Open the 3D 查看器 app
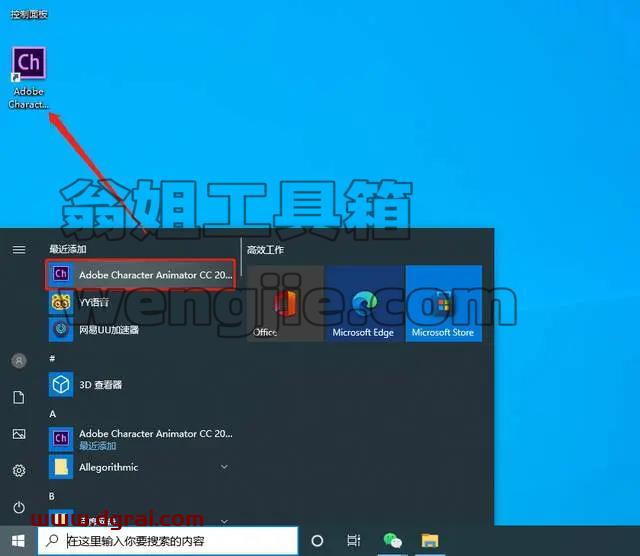 (140, 384)
